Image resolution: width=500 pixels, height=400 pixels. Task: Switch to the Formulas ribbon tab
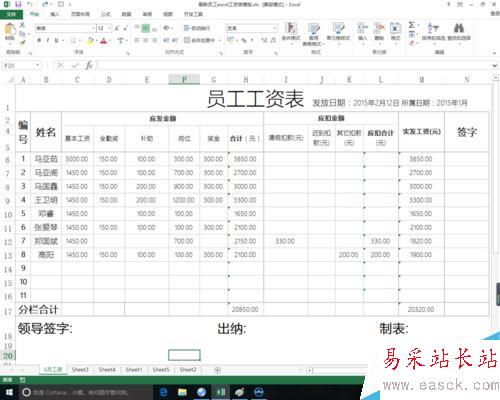pyautogui.click(x=106, y=14)
